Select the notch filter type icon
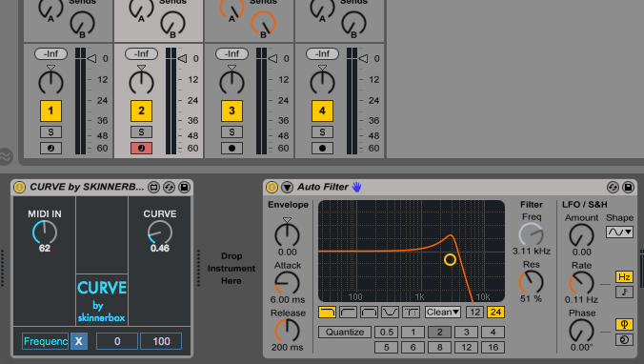The width and height of the screenshot is (644, 364). click(x=390, y=313)
